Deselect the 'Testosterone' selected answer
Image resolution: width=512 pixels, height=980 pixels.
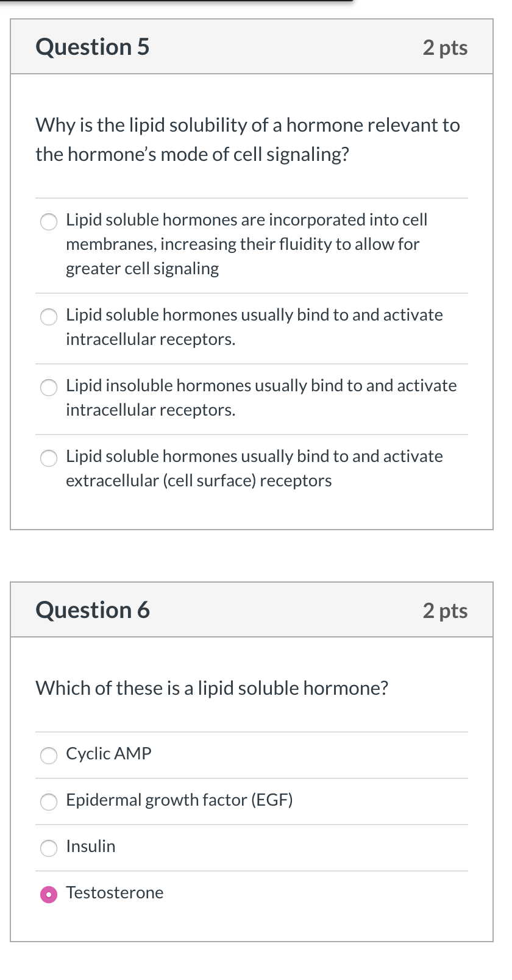pos(49,895)
